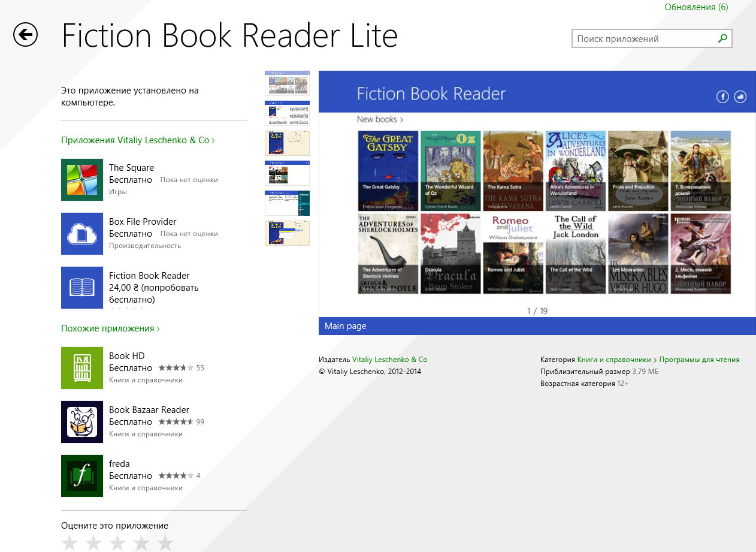Open publisher link Vitaliy Leschenko & Co
The image size is (756, 552).
coord(390,360)
